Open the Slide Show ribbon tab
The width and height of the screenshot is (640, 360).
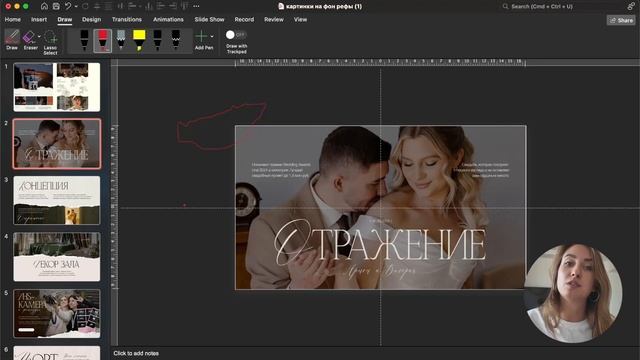(209, 19)
